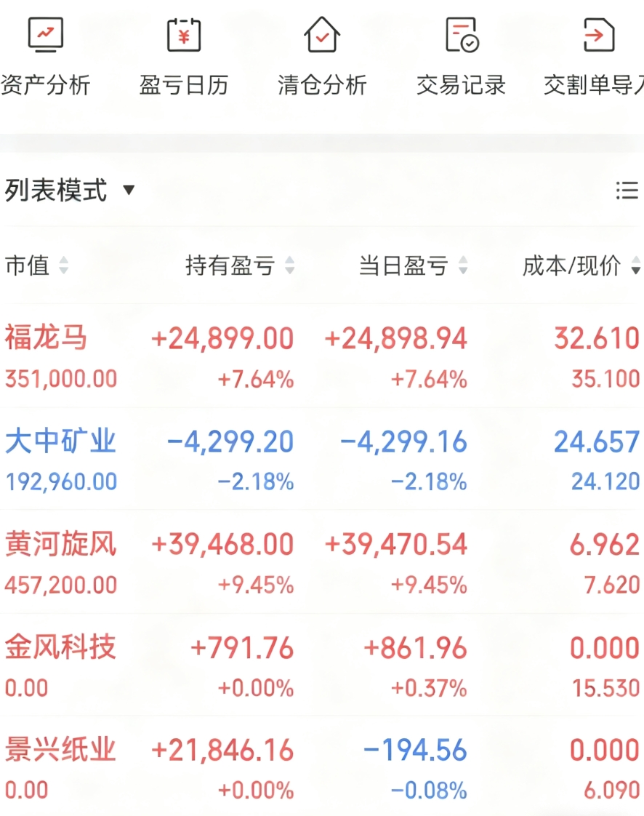
Task: Select the 金风科技 holding
Action: [x=60, y=647]
